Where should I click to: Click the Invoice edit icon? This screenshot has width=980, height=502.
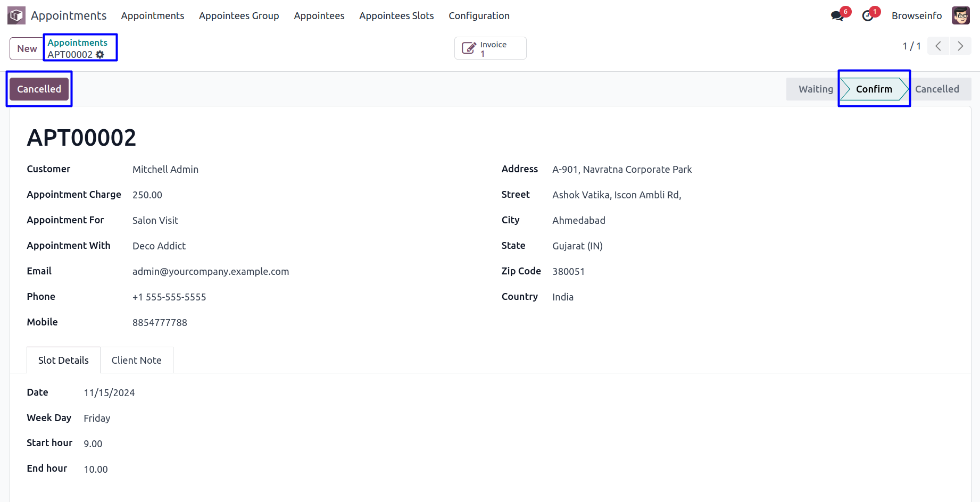tap(468, 48)
